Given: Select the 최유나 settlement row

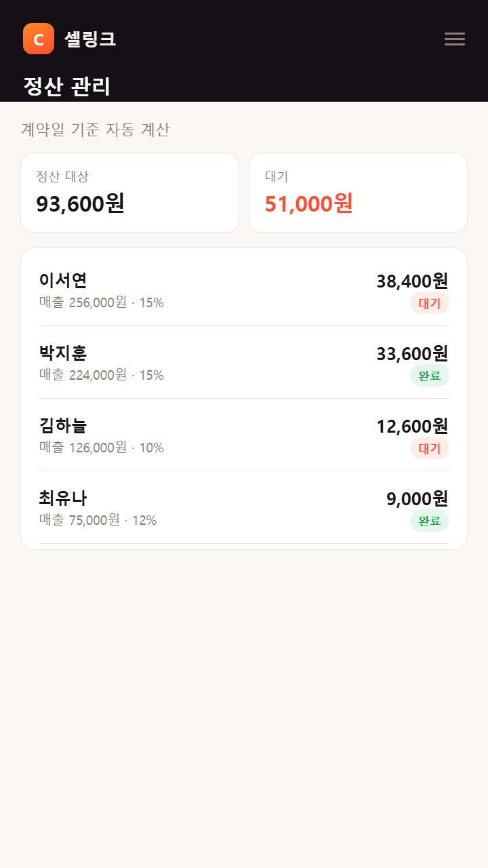Looking at the screenshot, I should 244,507.
